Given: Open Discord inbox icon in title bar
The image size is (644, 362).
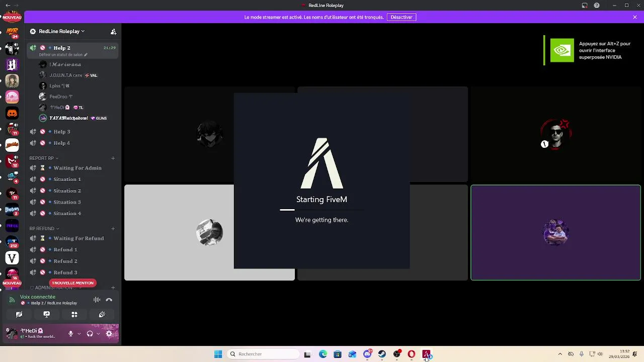Looking at the screenshot, I should [585, 6].
